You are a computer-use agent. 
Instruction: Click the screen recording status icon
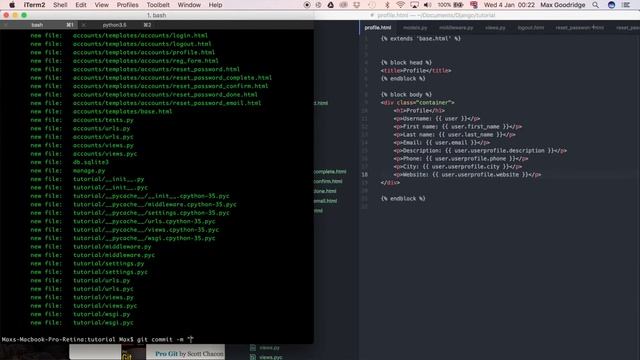(x=307, y=5)
